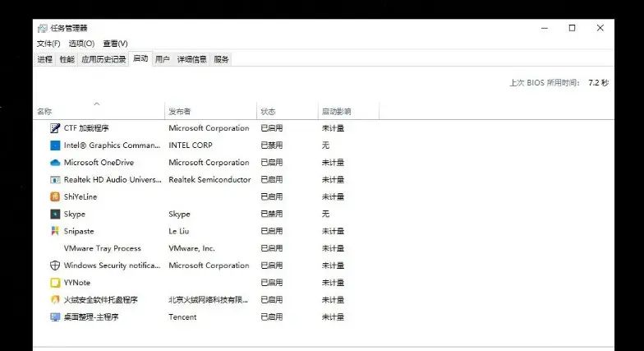This screenshot has height=351, width=644.
Task: Click 无 impact in Skype row
Action: [x=325, y=214]
